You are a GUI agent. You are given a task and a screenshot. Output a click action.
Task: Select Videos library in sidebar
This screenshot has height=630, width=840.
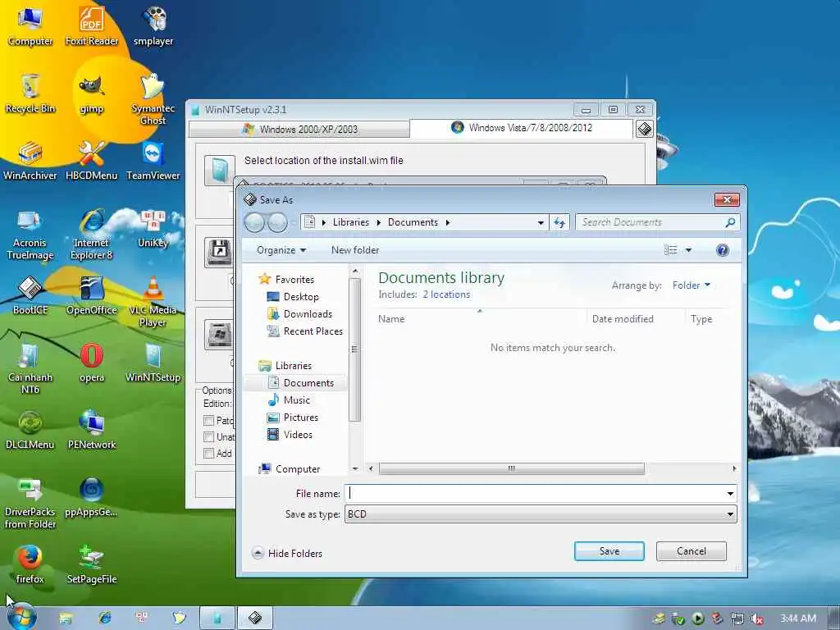[290, 435]
